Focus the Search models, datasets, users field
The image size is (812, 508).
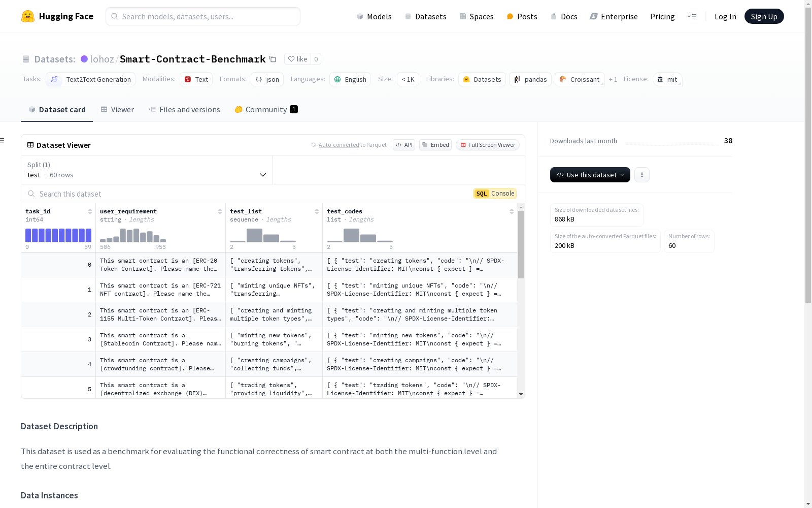click(203, 16)
